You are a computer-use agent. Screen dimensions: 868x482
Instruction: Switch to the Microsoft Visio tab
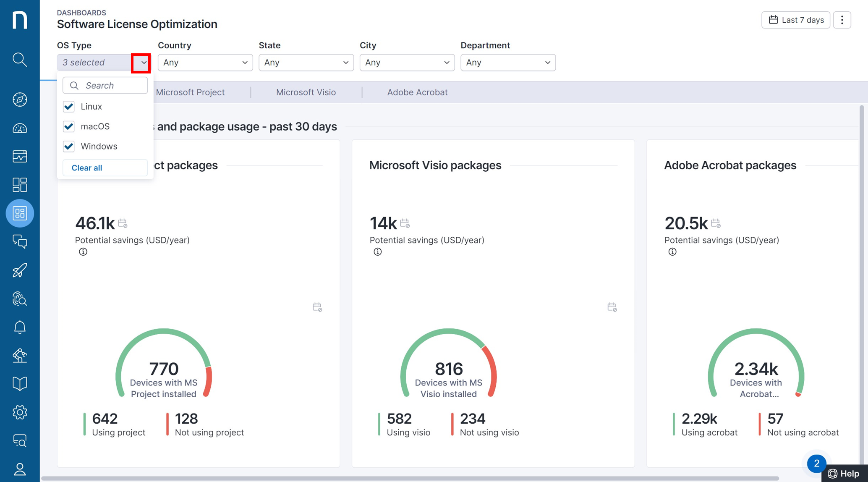[306, 92]
